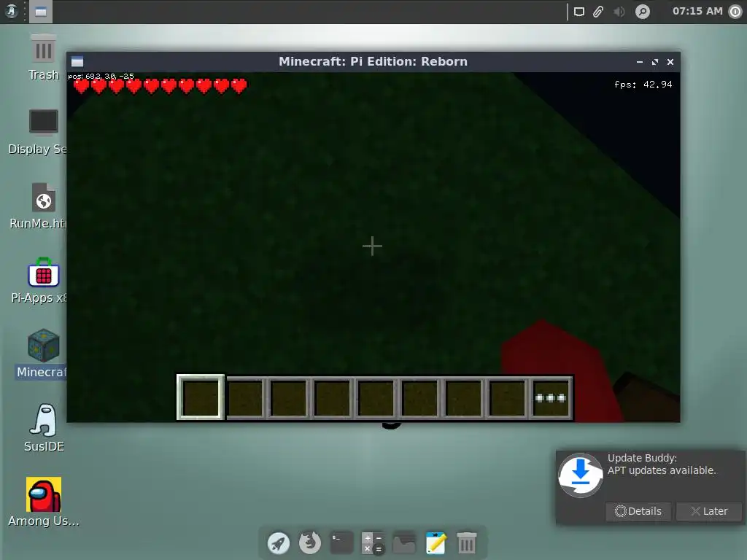
Task: Click the Minecraft: Pi Edition: Reborn title
Action: coord(373,61)
